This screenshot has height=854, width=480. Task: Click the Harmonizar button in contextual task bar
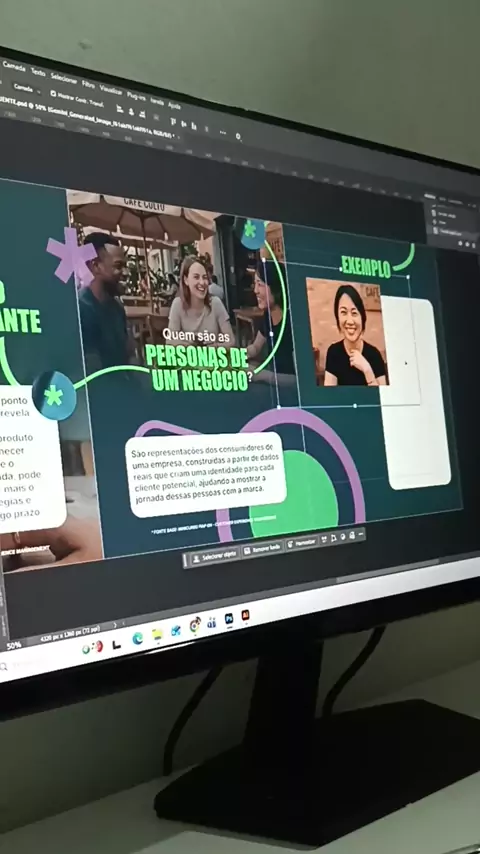[x=301, y=542]
